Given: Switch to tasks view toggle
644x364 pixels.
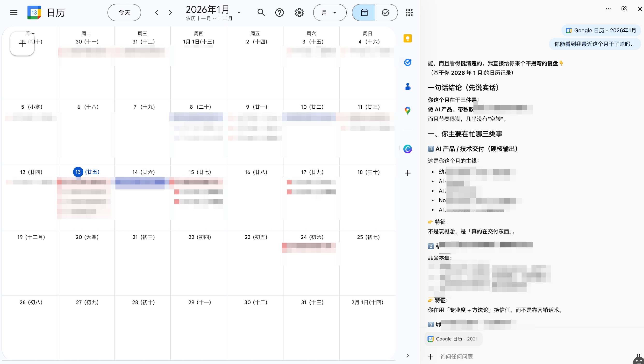Looking at the screenshot, I should (386, 13).
